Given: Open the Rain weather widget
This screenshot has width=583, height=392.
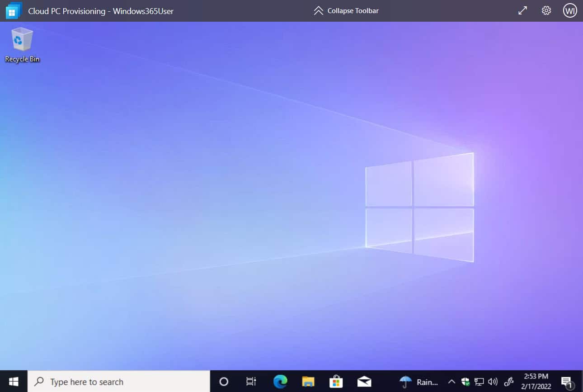Looking at the screenshot, I should click(419, 382).
